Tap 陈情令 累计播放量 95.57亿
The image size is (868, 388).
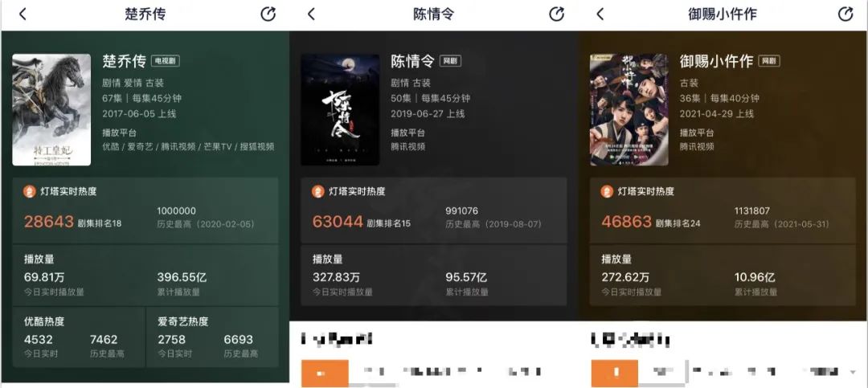(x=466, y=277)
